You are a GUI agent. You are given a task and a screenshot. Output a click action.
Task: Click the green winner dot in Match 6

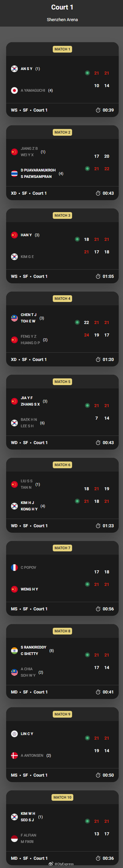(x=77, y=501)
